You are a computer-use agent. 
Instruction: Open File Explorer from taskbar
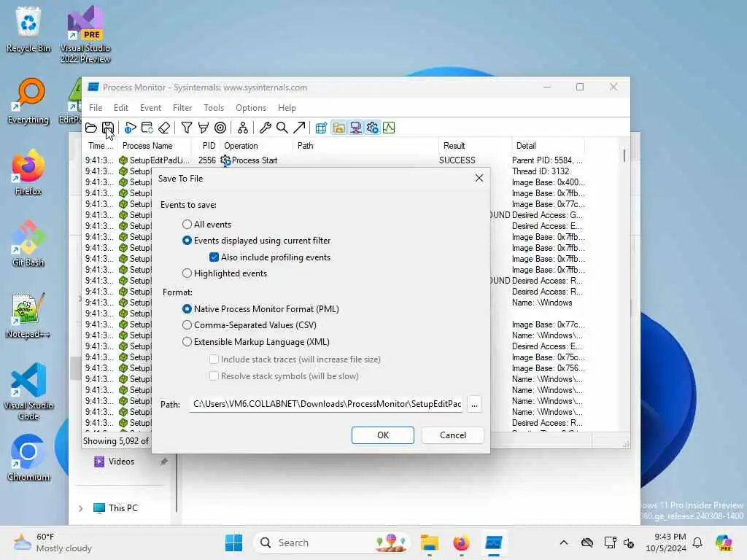(x=429, y=542)
